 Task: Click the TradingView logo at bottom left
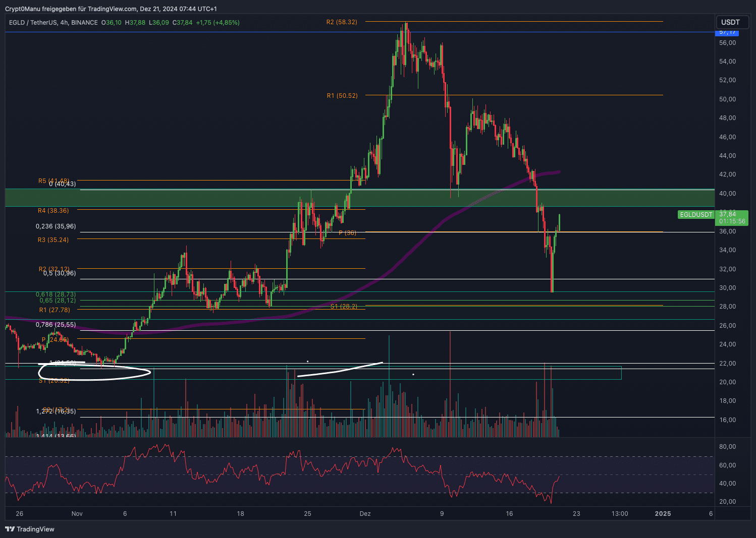click(x=29, y=529)
